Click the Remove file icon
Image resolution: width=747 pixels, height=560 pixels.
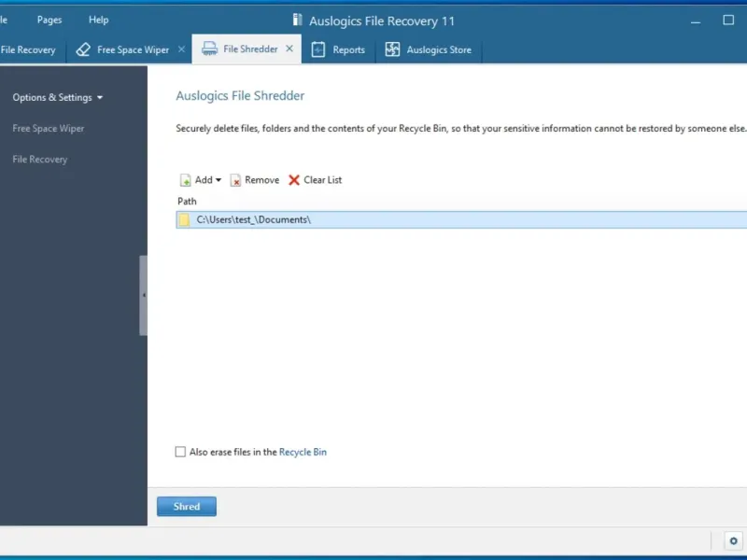[x=235, y=180]
